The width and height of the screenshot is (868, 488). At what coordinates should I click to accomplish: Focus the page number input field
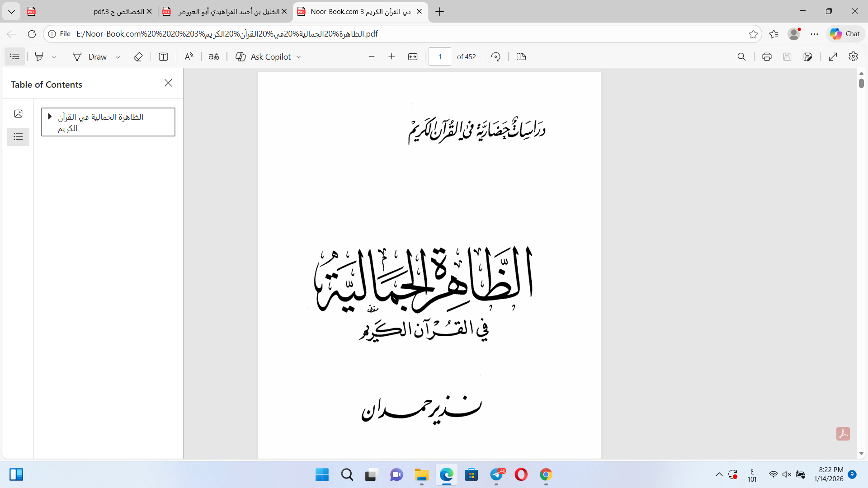[440, 56]
